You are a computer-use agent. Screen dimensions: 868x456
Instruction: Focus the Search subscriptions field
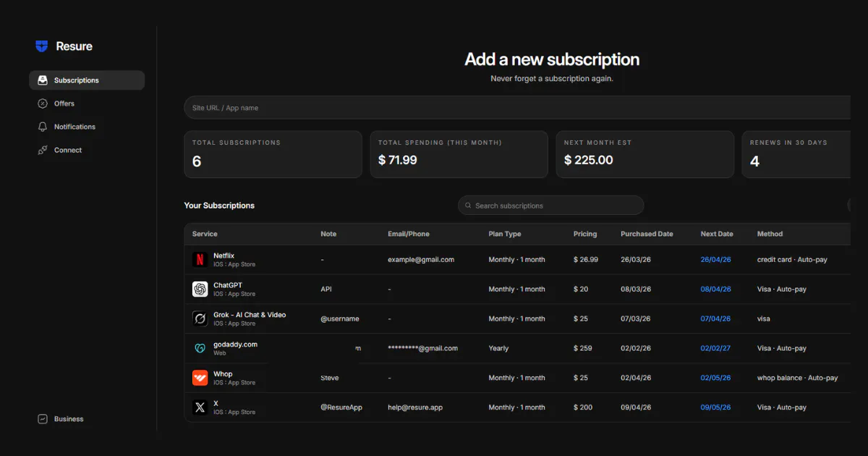coord(550,206)
